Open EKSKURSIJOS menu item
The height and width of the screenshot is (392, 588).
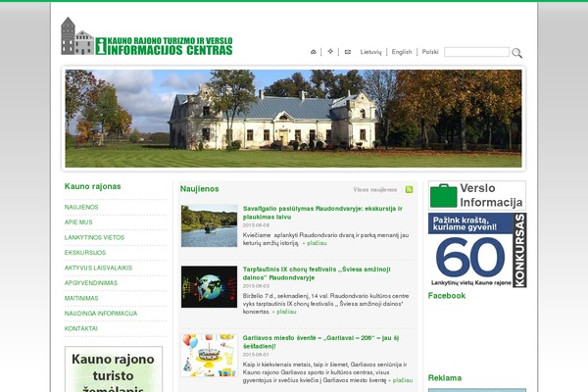click(85, 253)
